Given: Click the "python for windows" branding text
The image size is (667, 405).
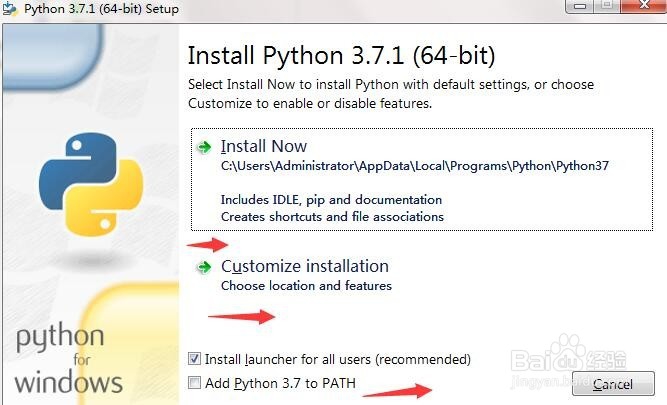Looking at the screenshot, I should point(68,359).
